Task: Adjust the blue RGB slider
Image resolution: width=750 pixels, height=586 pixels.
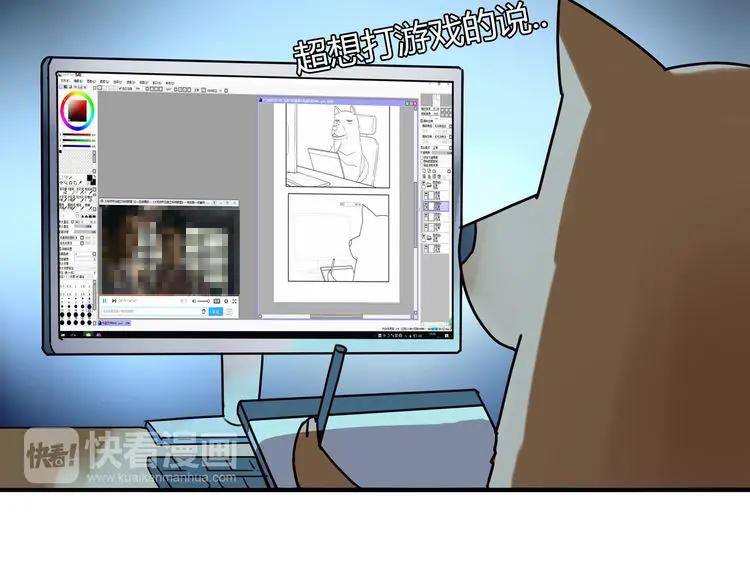Action: (x=76, y=146)
